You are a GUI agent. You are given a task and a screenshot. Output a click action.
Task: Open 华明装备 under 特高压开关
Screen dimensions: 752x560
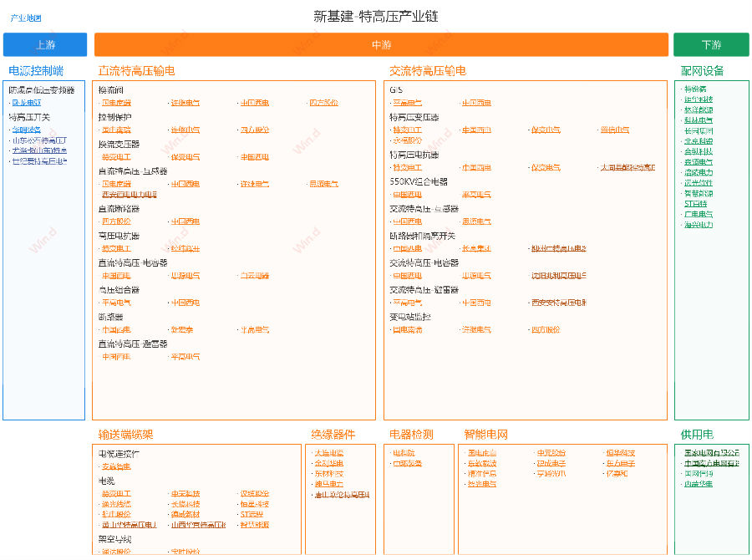[27, 130]
